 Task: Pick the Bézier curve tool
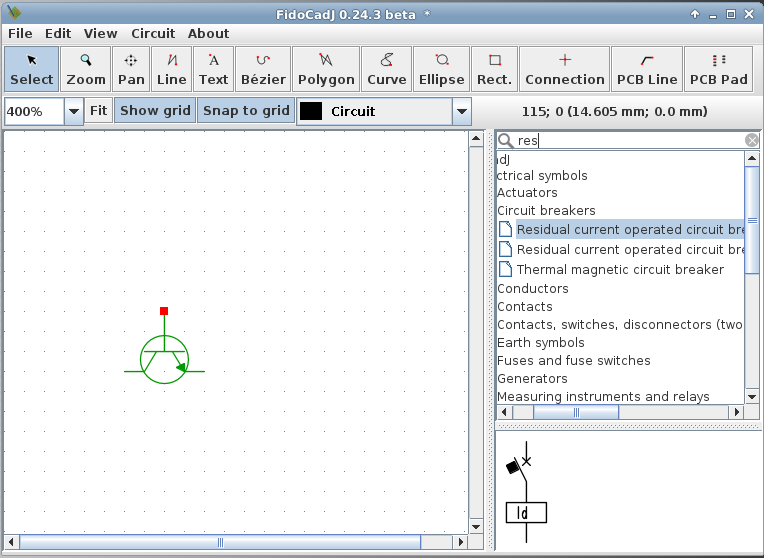(x=263, y=69)
